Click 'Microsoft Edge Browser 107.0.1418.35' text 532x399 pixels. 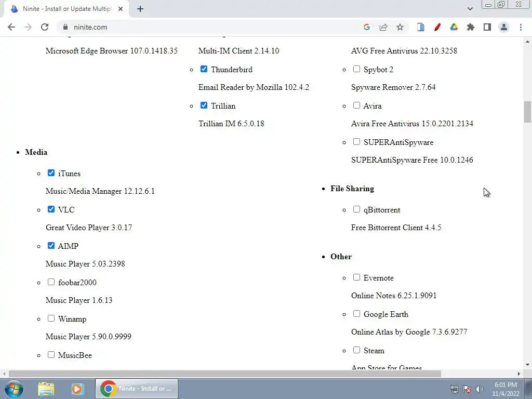[112, 51]
